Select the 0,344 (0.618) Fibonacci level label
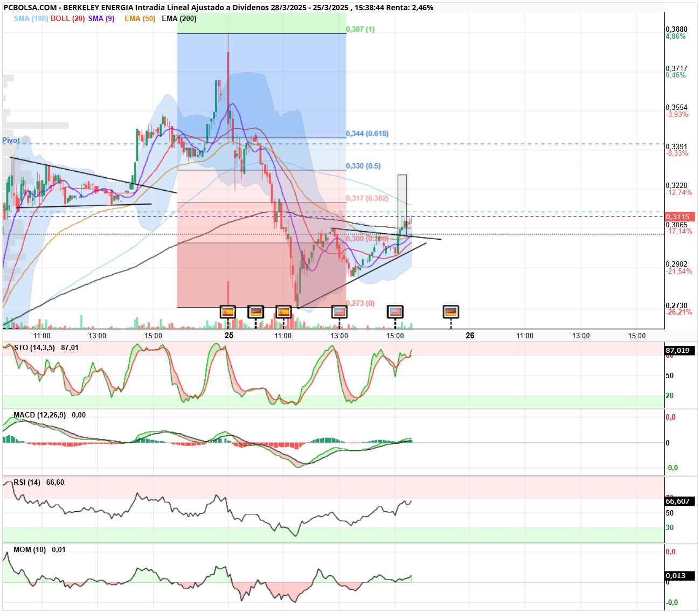 click(367, 134)
